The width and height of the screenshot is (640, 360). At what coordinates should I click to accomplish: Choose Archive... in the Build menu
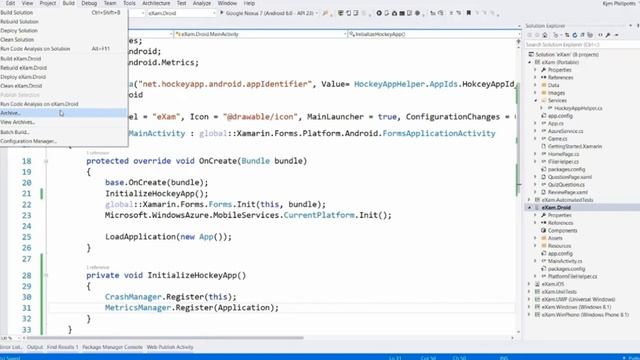(x=63, y=113)
